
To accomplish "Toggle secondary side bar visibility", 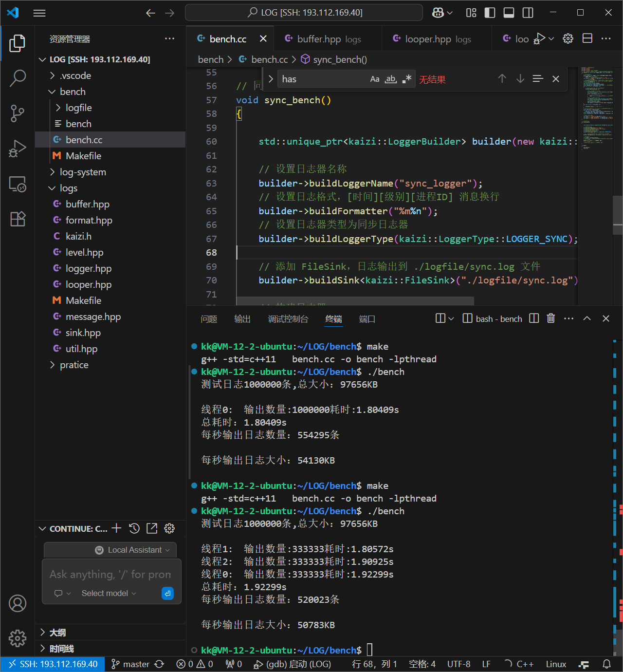I will click(528, 13).
